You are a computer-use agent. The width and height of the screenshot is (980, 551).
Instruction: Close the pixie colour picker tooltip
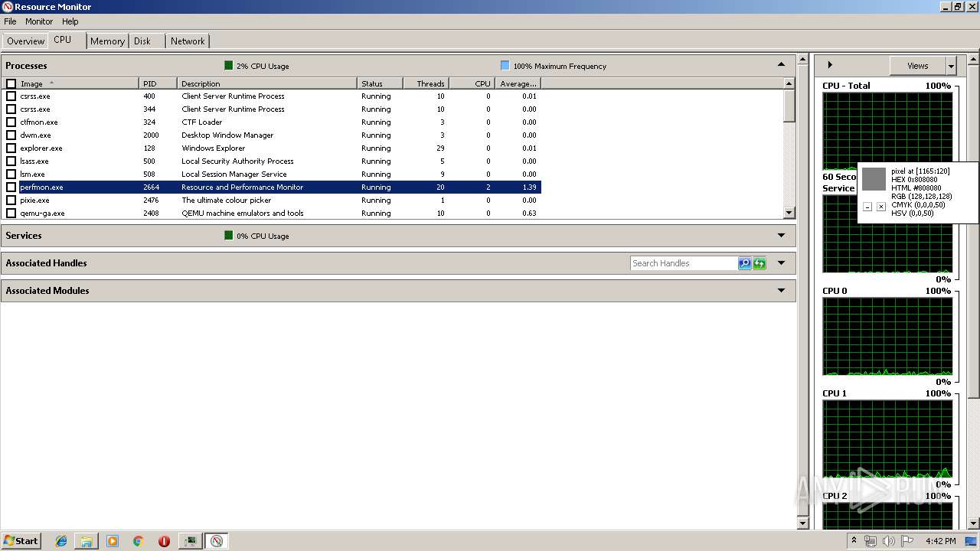coord(880,207)
